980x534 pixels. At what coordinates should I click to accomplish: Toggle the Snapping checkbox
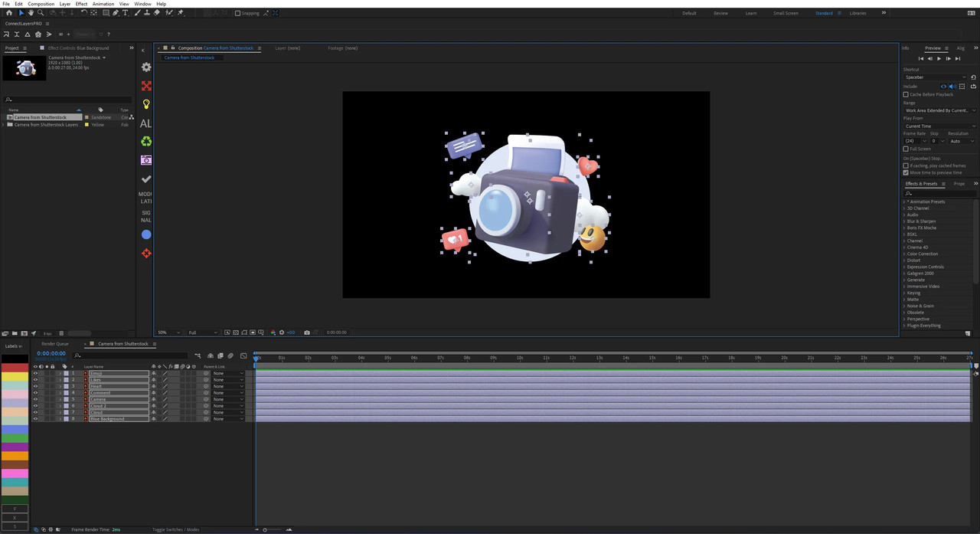coord(237,13)
